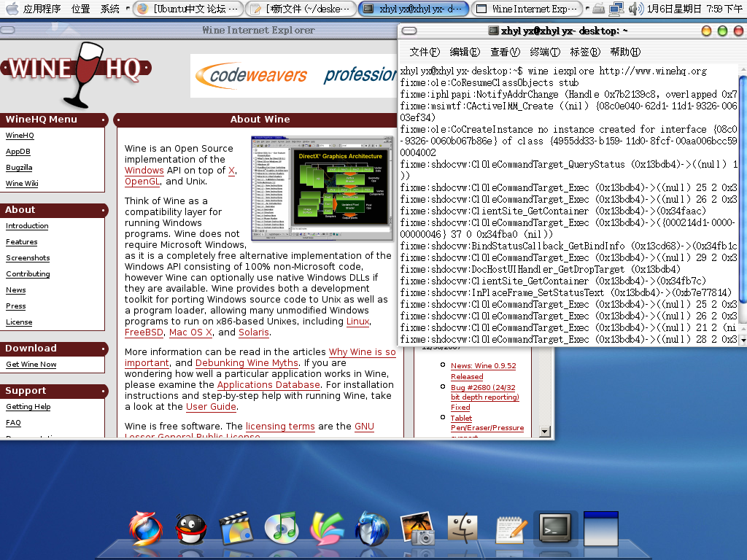Follow the Solaris link
Screen dimensions: 747x560
click(x=254, y=332)
